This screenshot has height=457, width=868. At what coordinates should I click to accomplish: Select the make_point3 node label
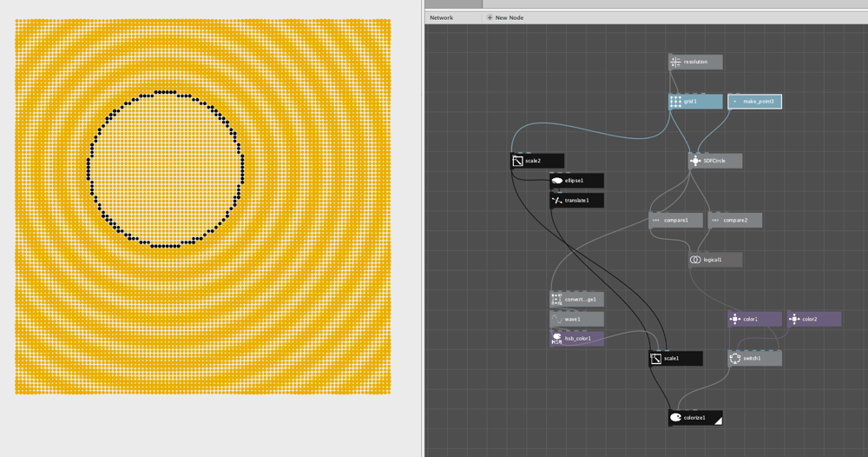coord(759,102)
